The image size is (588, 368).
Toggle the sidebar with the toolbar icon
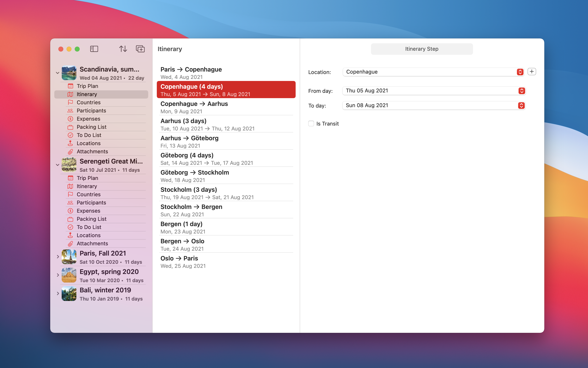click(94, 49)
